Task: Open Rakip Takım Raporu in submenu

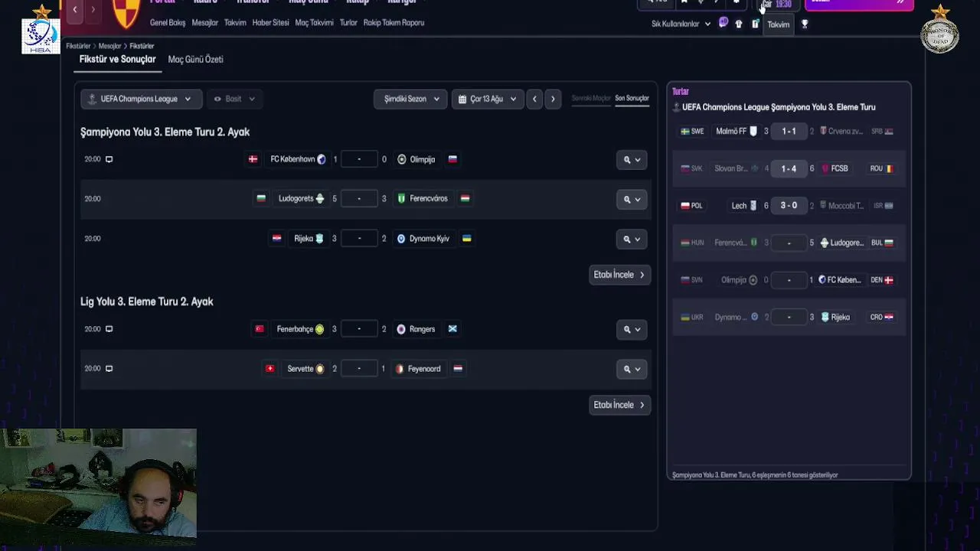Action: point(394,23)
